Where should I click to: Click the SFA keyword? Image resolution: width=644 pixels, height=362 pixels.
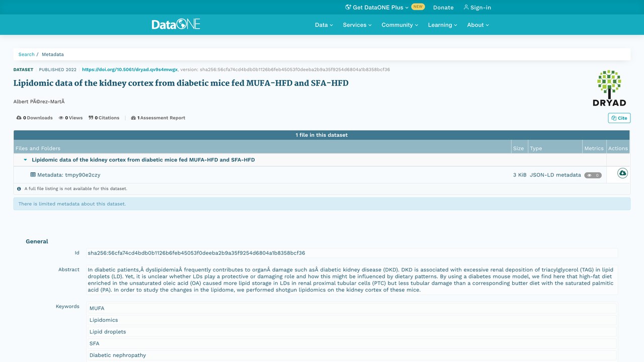pos(351,343)
